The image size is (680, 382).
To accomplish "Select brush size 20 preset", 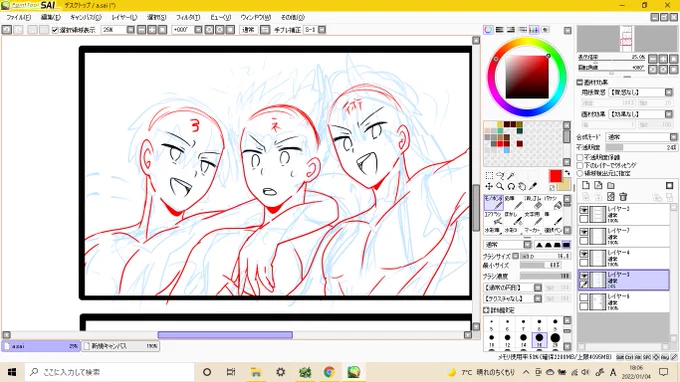I will 555,339.
